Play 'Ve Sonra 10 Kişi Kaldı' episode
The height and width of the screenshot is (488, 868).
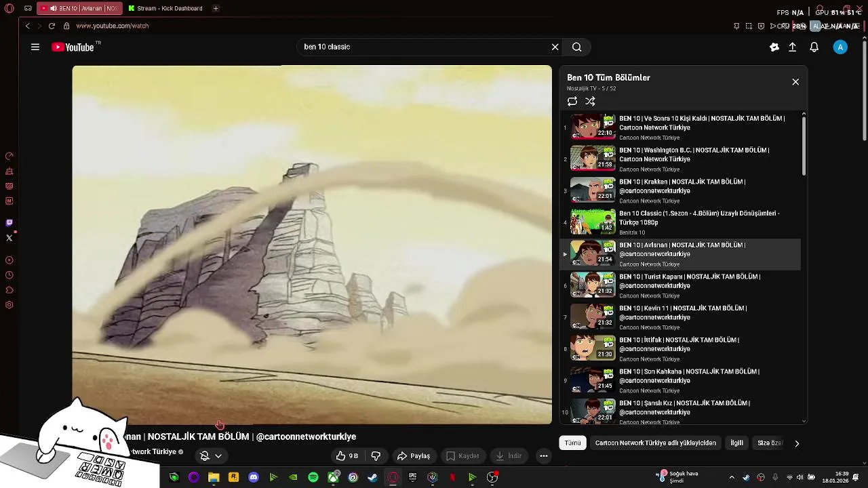click(682, 127)
